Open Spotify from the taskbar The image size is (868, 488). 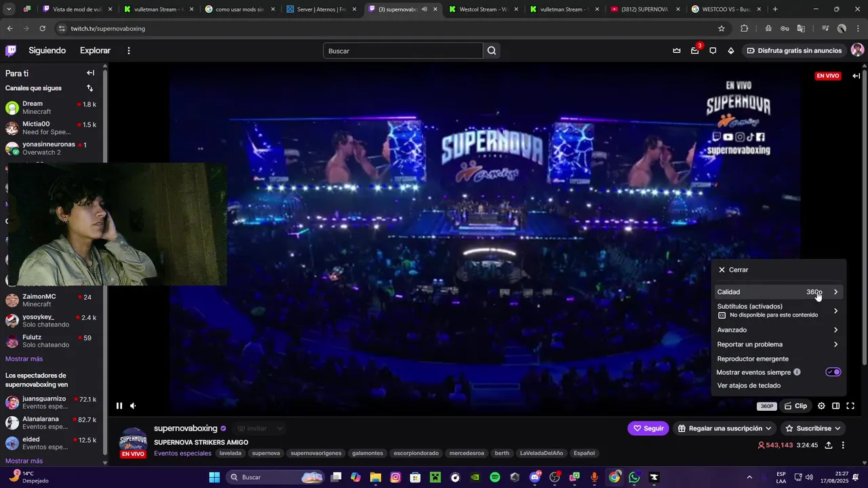tap(495, 477)
